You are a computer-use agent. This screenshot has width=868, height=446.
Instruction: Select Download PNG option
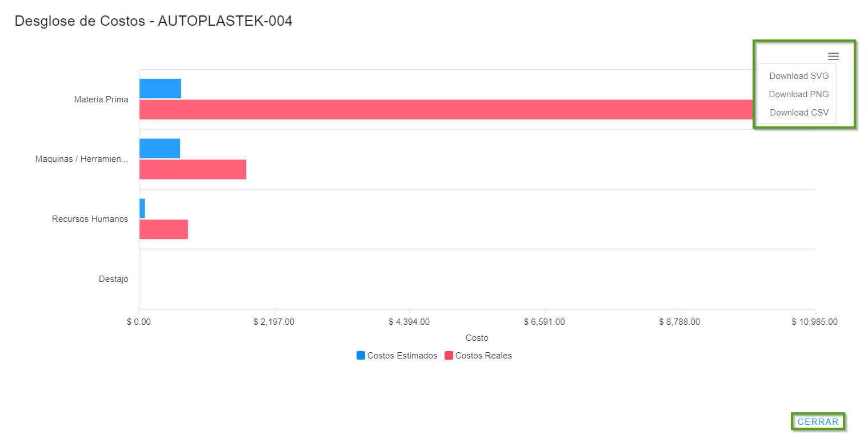click(x=798, y=94)
